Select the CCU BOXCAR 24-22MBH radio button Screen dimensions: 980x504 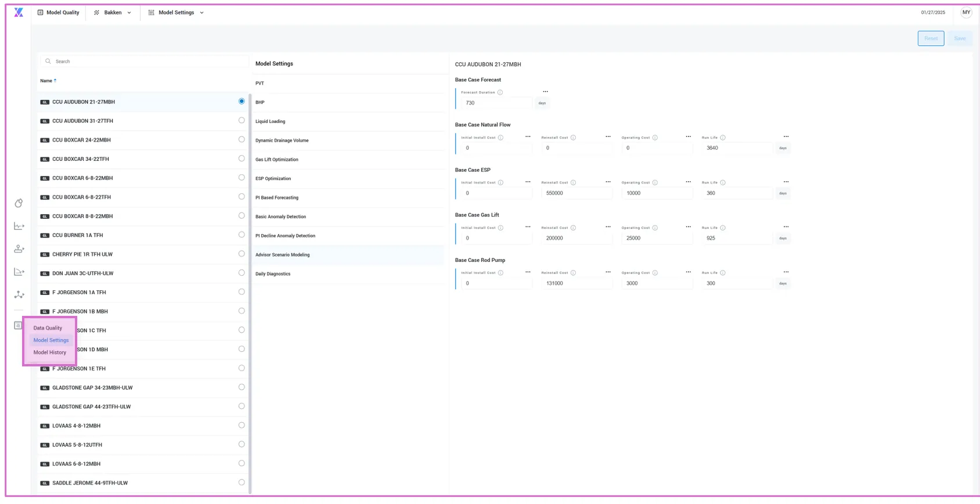pos(242,139)
